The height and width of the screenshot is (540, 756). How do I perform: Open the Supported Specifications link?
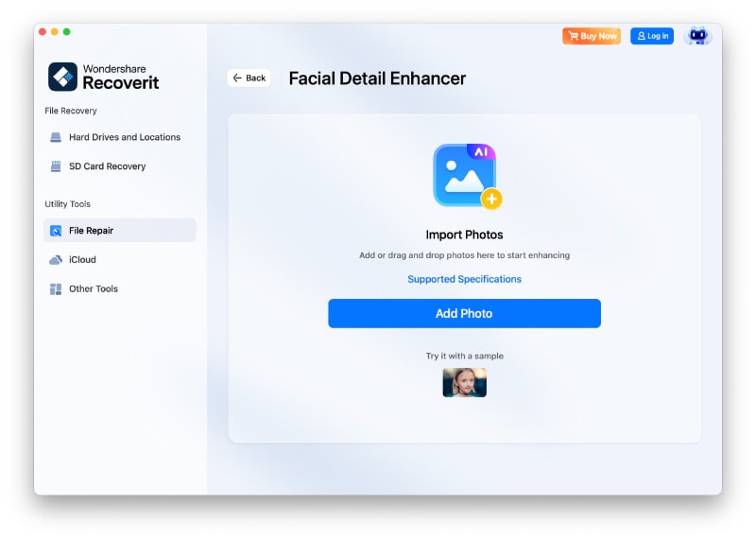[x=464, y=279]
